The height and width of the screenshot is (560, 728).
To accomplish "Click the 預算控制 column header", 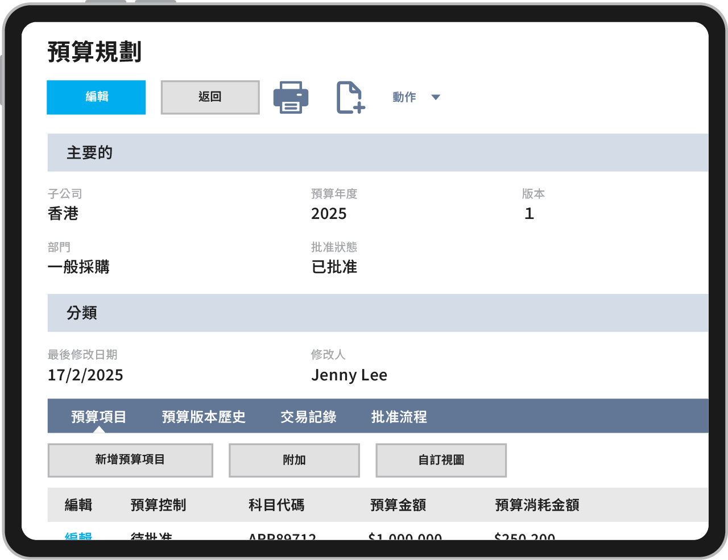I will pyautogui.click(x=158, y=505).
